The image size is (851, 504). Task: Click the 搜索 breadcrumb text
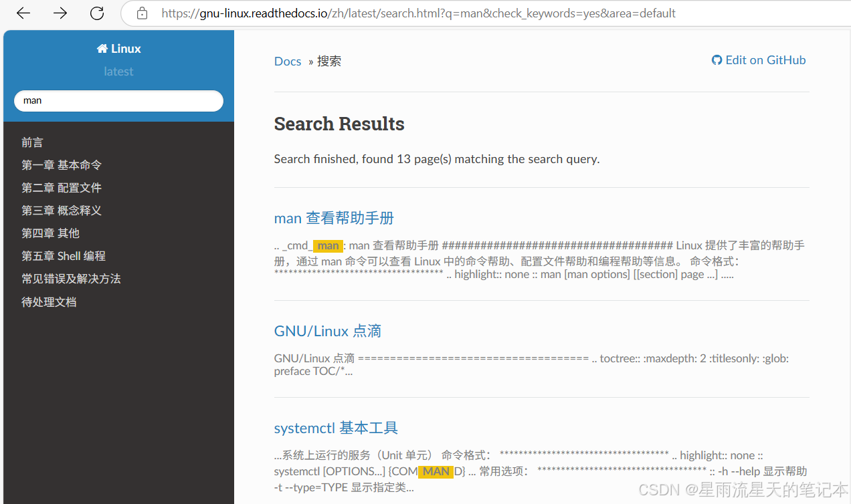[x=329, y=61]
